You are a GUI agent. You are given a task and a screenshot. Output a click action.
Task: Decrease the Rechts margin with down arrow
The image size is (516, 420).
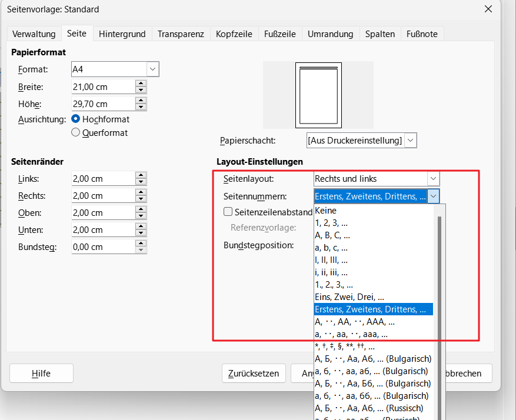(x=141, y=199)
